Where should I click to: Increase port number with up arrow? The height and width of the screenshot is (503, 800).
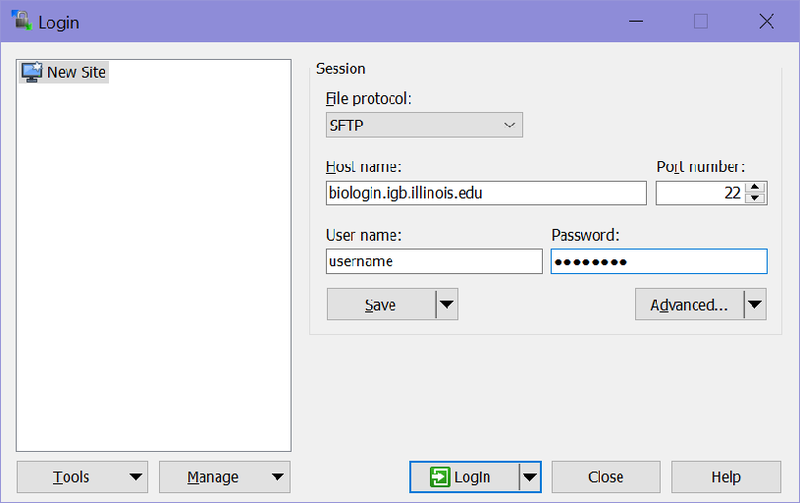click(757, 187)
